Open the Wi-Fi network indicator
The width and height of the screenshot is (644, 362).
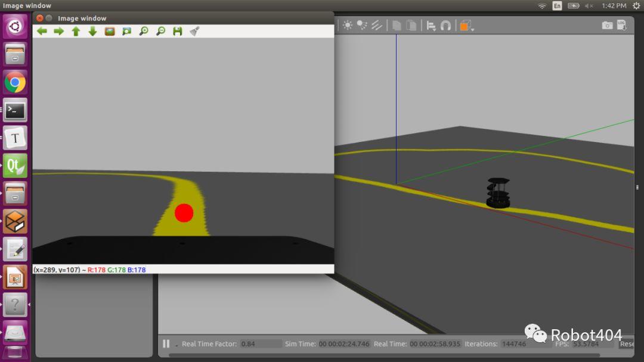(542, 6)
